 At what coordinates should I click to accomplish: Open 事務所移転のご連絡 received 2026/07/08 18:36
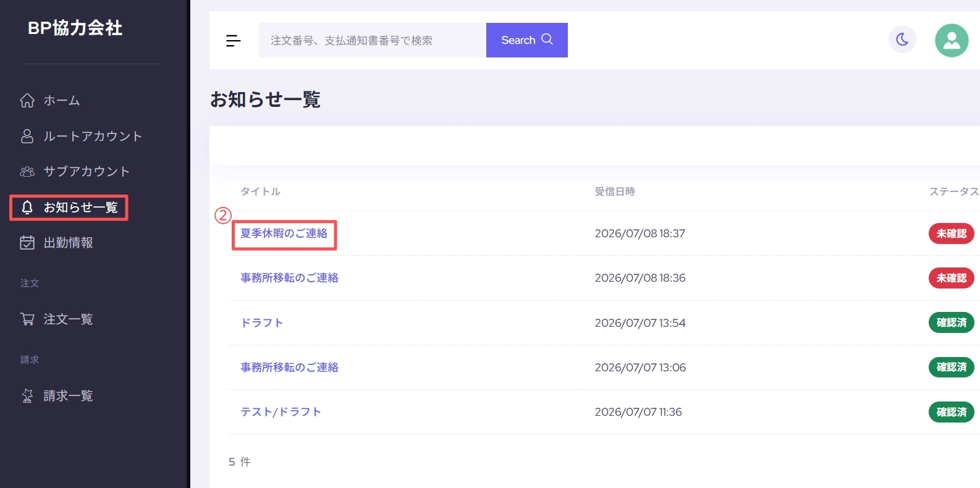pos(290,278)
